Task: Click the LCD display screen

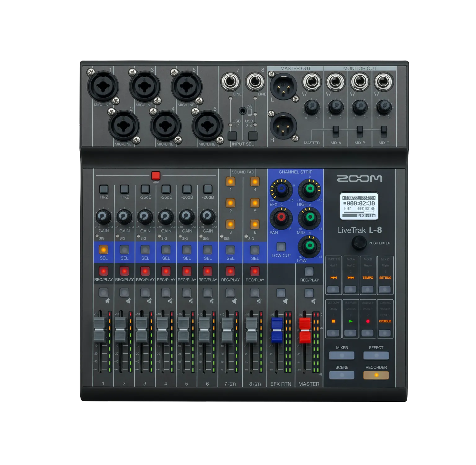Action: [359, 206]
